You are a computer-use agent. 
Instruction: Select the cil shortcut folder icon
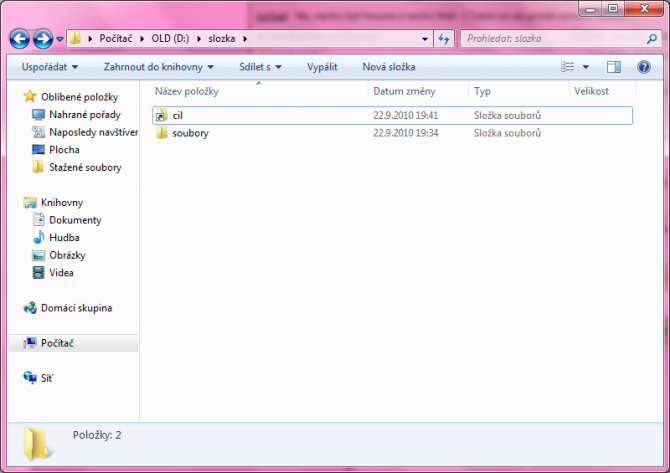[x=162, y=116]
